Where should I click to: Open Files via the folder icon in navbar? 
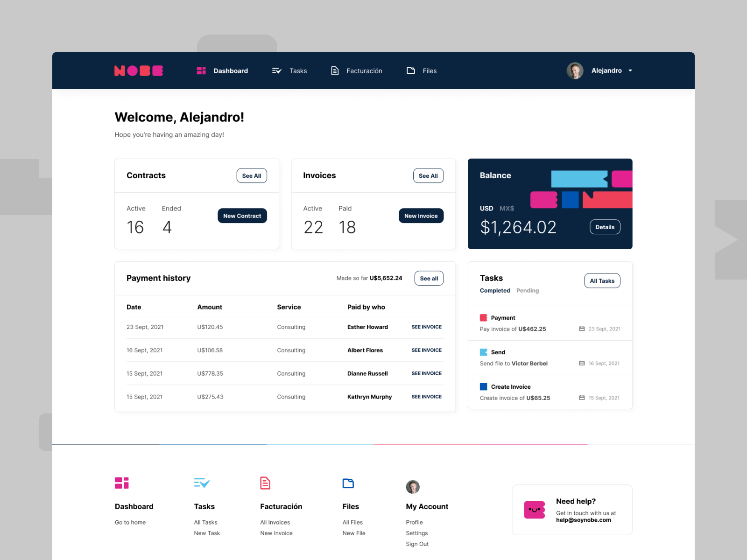click(x=411, y=70)
